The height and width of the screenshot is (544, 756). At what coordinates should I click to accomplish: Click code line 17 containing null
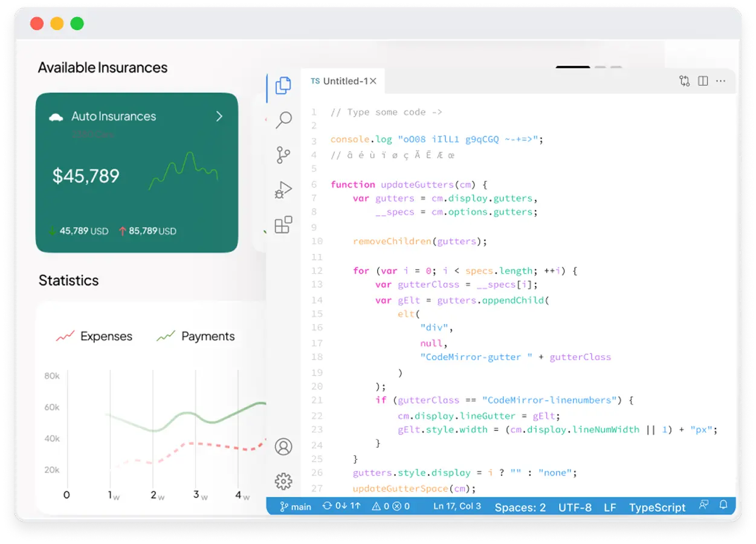[x=431, y=343]
